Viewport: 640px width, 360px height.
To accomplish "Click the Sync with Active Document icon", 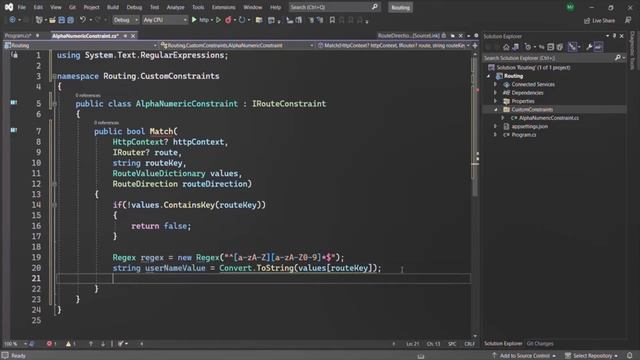I will [x=542, y=47].
